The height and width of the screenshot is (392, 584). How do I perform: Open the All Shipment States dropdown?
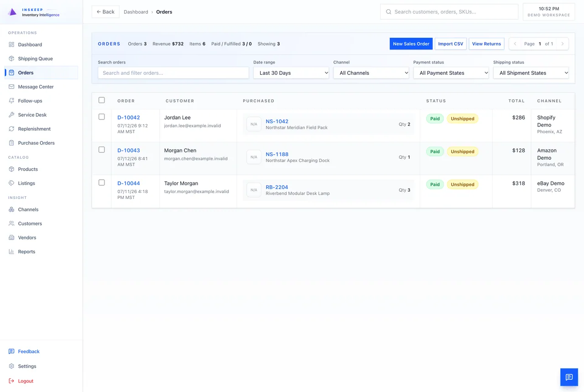point(531,73)
